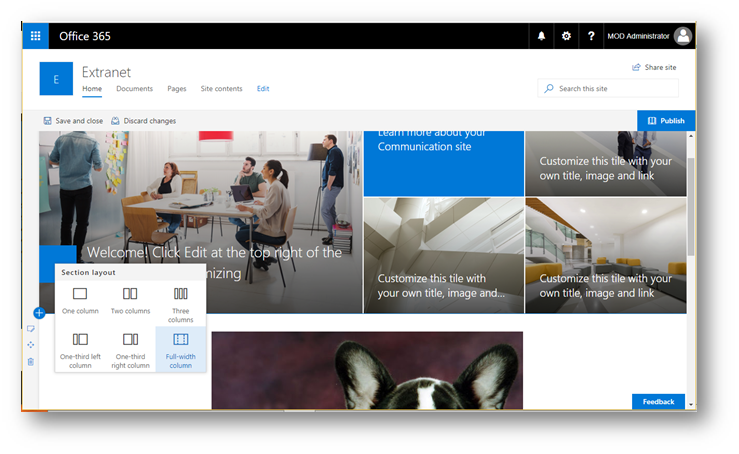Go to Home navigation tab

coord(92,89)
